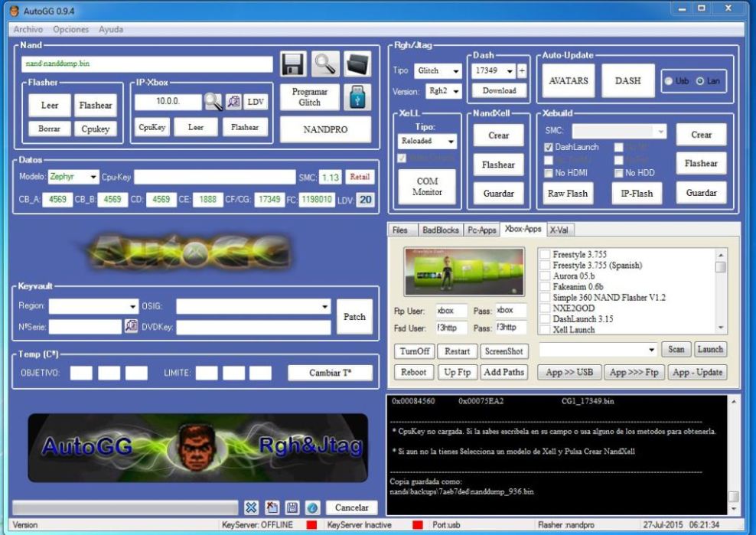Viewport: 756px width, 535px height.
Task: Click the Cambiar Tª button
Action: (330, 373)
